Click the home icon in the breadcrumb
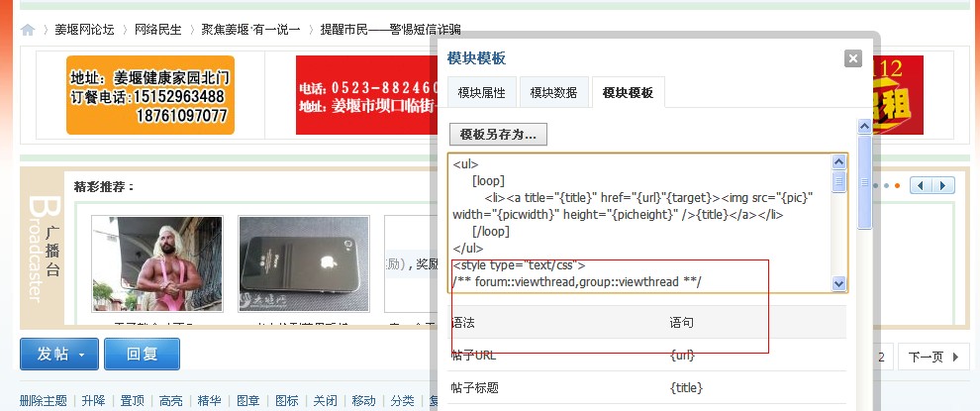The width and height of the screenshot is (980, 411). 27,30
